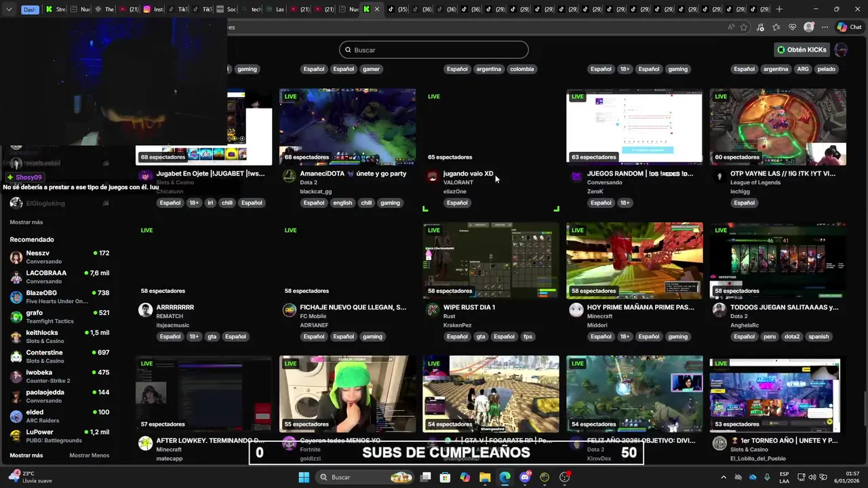Image resolution: width=868 pixels, height=488 pixels.
Task: Open Copilot Chat button in browser toolbar
Action: (849, 27)
